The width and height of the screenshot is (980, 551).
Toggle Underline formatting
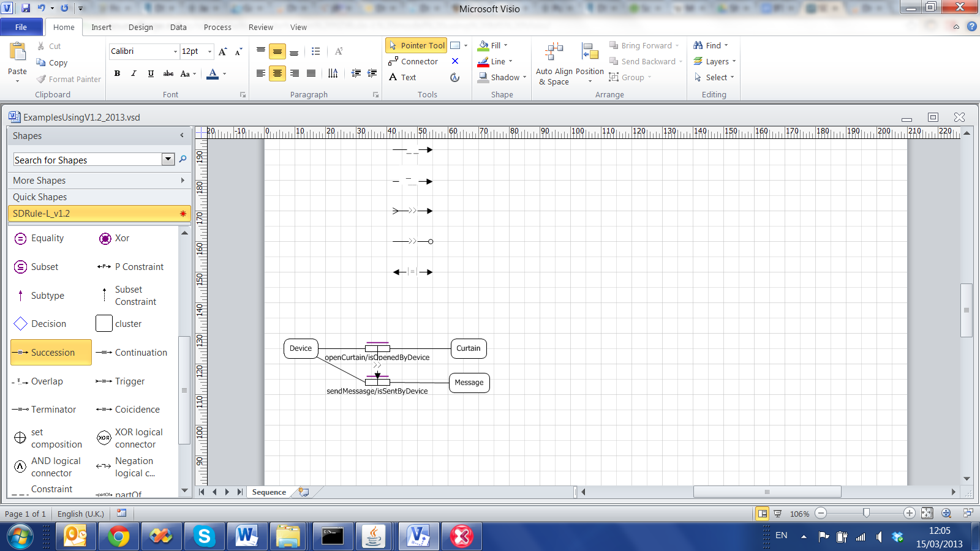tap(151, 73)
